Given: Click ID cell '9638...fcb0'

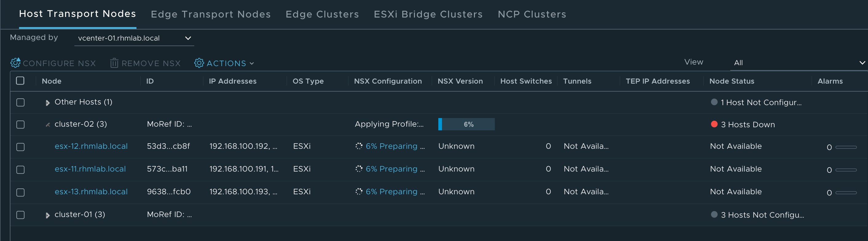Looking at the screenshot, I should [168, 192].
